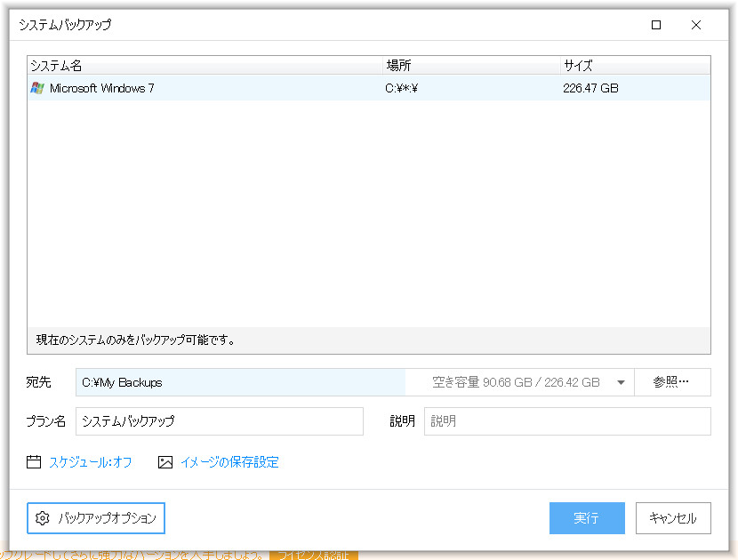Maximize the システムバックアップ window

[x=656, y=25]
